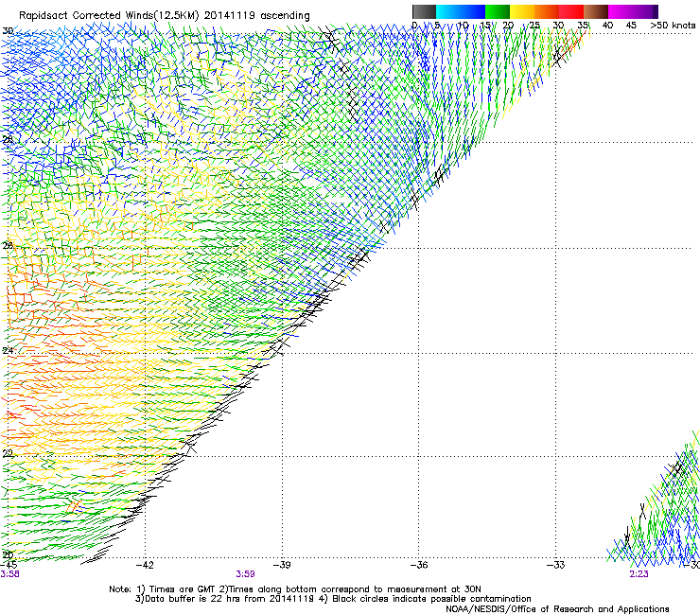Click the '>50 knots' legend label
Screen dimensions: 700x615
[x=673, y=25]
